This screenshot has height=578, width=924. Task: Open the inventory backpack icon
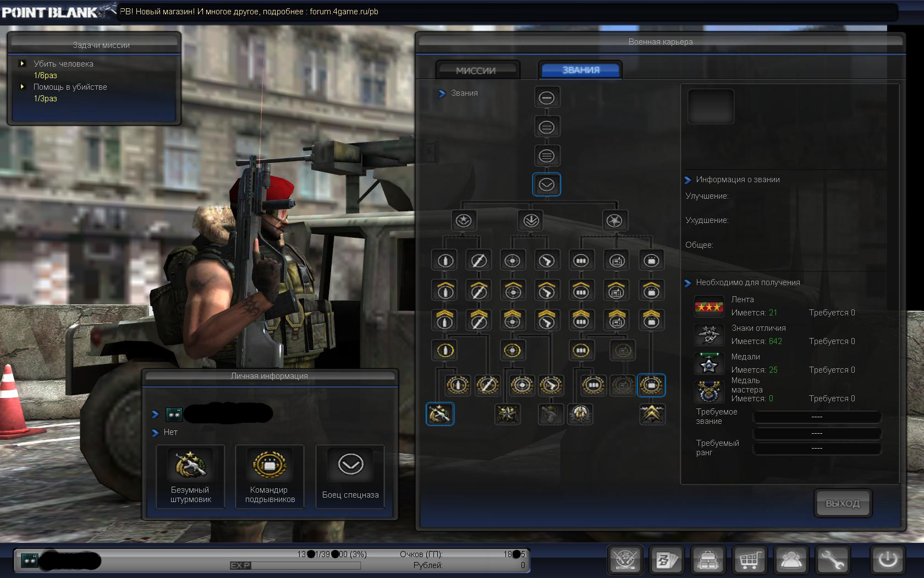coord(708,560)
